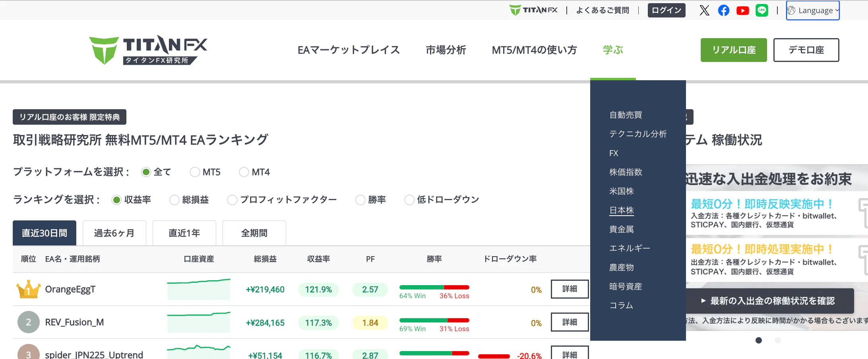
Task: Select the MT4 platform radio button
Action: [x=244, y=172]
